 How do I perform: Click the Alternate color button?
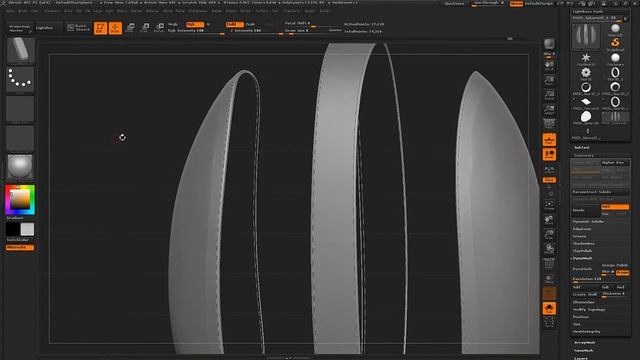[x=20, y=247]
